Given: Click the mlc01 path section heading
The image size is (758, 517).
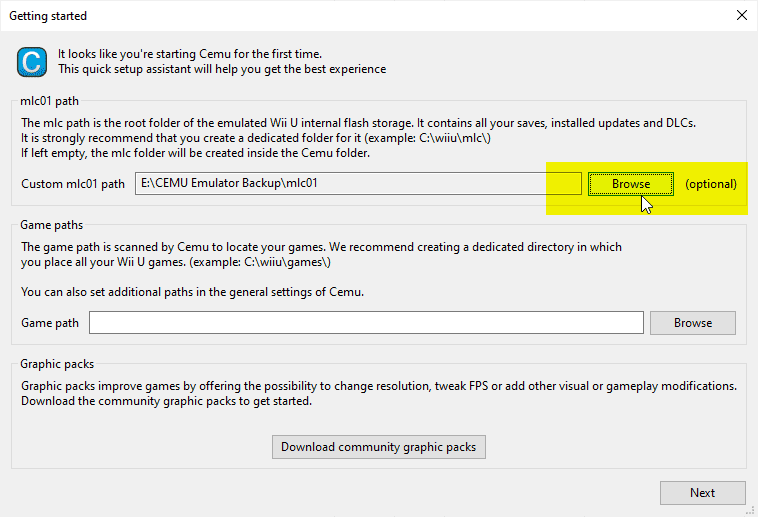Looking at the screenshot, I should pyautogui.click(x=49, y=101).
